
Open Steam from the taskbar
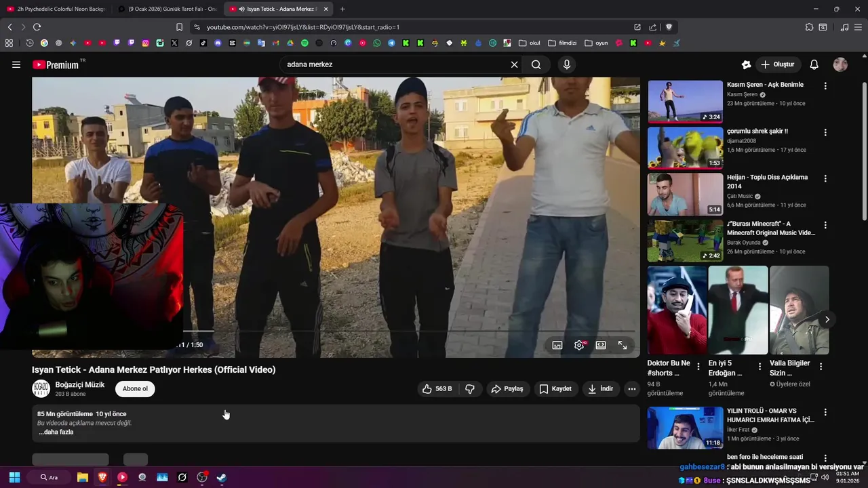[221, 477]
